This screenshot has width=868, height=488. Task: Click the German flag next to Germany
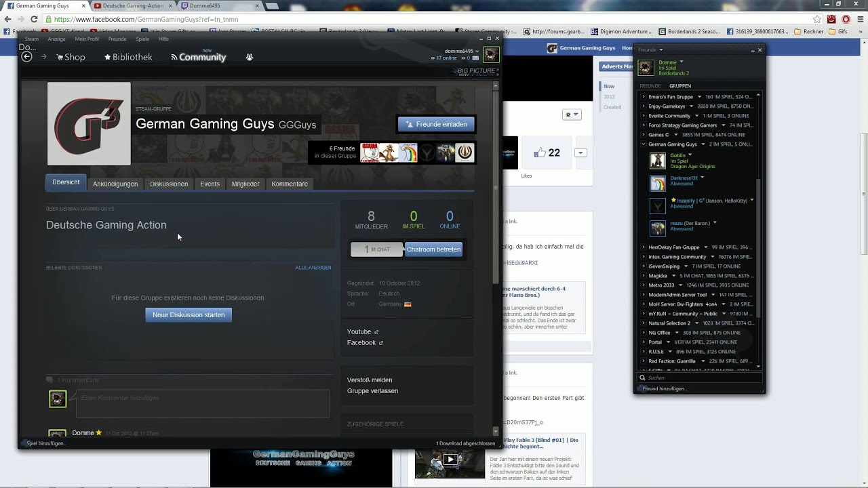pos(408,304)
